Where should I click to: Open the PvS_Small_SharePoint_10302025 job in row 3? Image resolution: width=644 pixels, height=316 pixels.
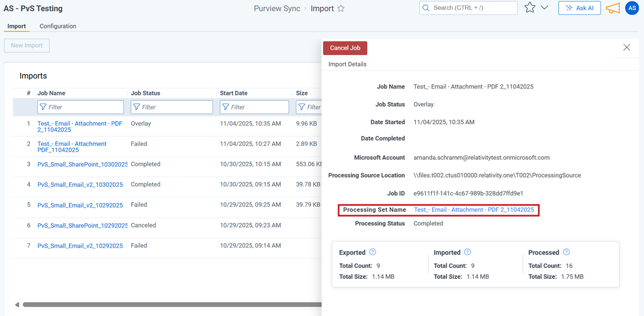coord(83,164)
